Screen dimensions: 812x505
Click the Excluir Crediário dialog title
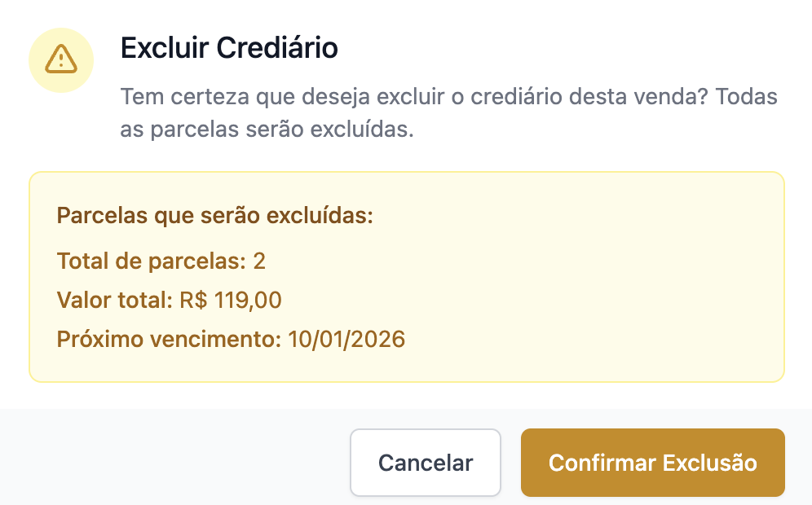(x=229, y=48)
